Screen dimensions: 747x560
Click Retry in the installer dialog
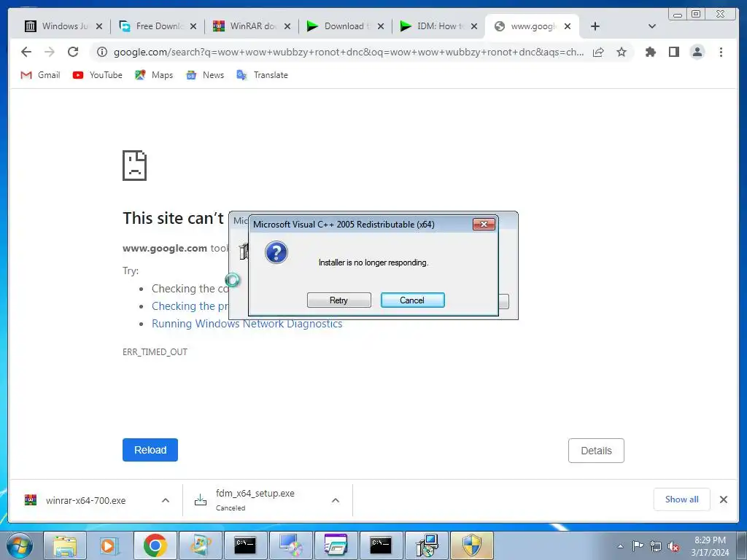[x=338, y=300]
